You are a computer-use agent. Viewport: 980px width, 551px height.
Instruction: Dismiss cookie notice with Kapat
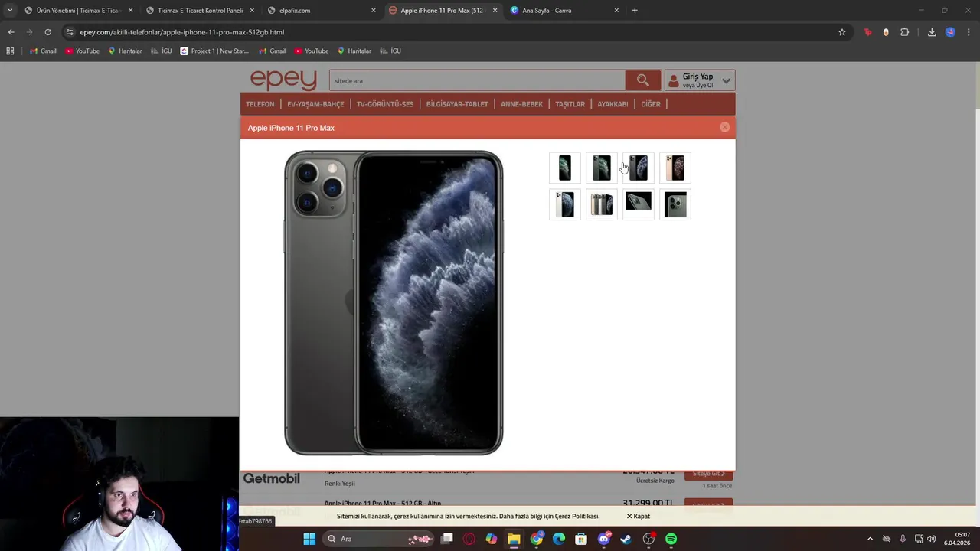pos(639,516)
